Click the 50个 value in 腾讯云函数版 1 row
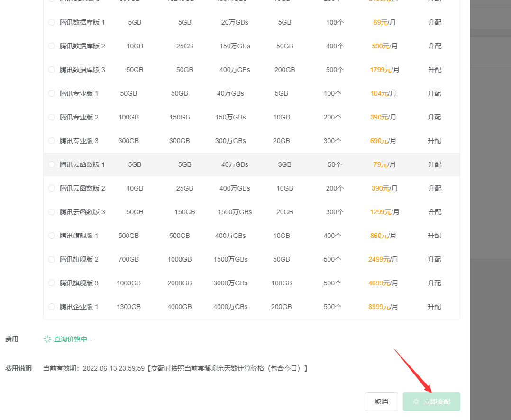The height and width of the screenshot is (420, 511). tap(335, 164)
